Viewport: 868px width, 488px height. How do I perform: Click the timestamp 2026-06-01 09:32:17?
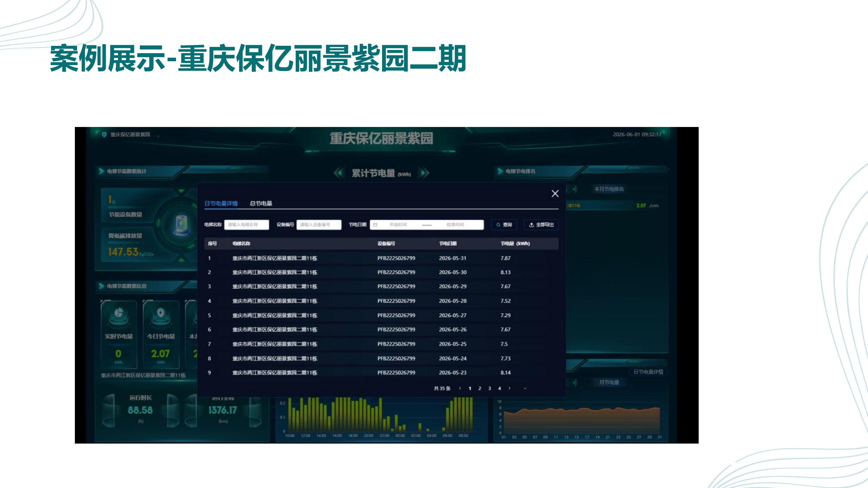637,134
